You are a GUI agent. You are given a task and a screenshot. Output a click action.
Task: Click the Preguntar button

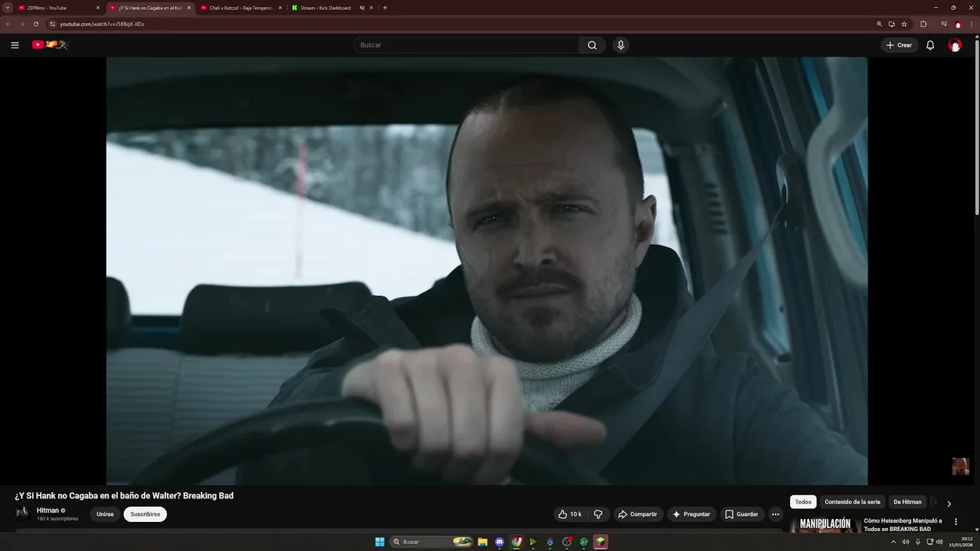(691, 514)
